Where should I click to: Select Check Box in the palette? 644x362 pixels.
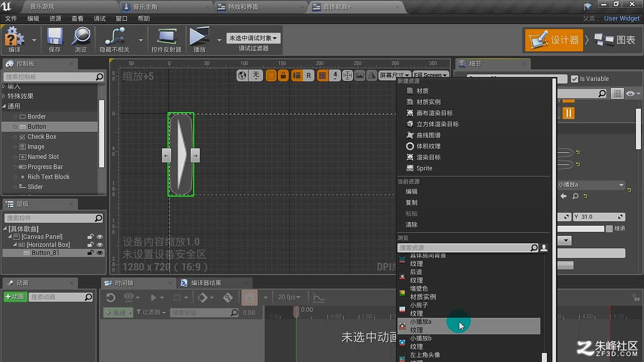42,136
